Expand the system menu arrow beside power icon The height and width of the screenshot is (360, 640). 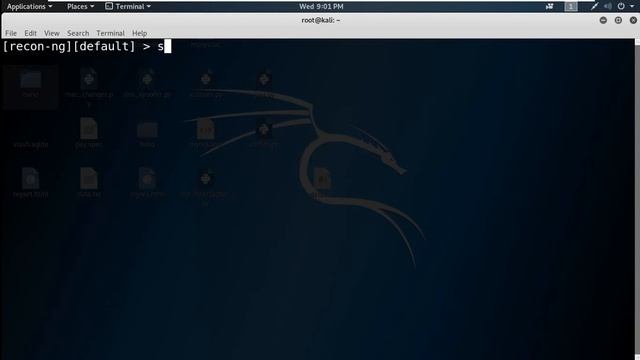[632, 7]
